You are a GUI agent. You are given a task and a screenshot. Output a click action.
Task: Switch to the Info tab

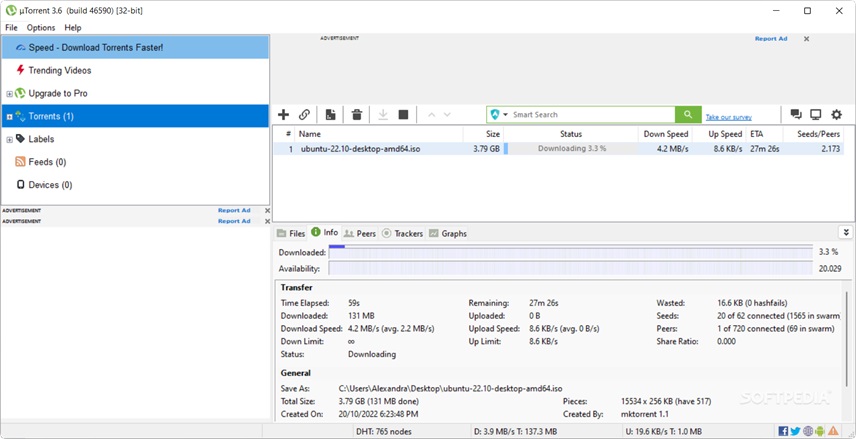tap(325, 232)
